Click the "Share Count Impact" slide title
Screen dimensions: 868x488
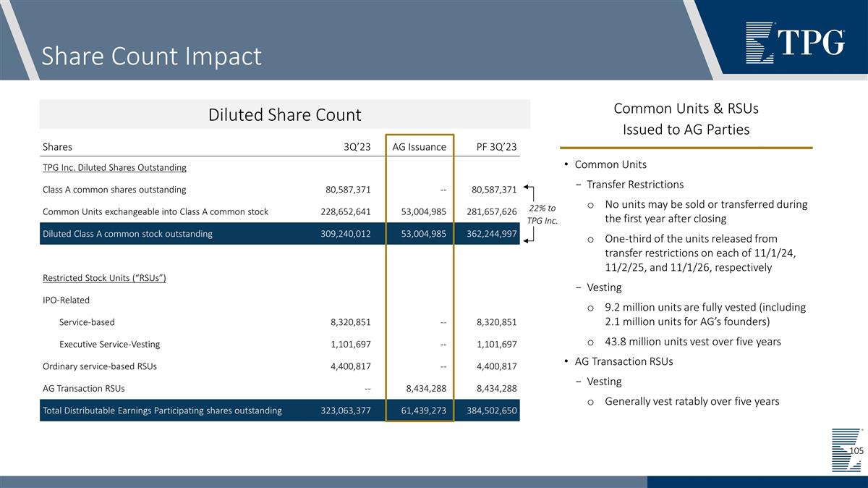(x=151, y=56)
